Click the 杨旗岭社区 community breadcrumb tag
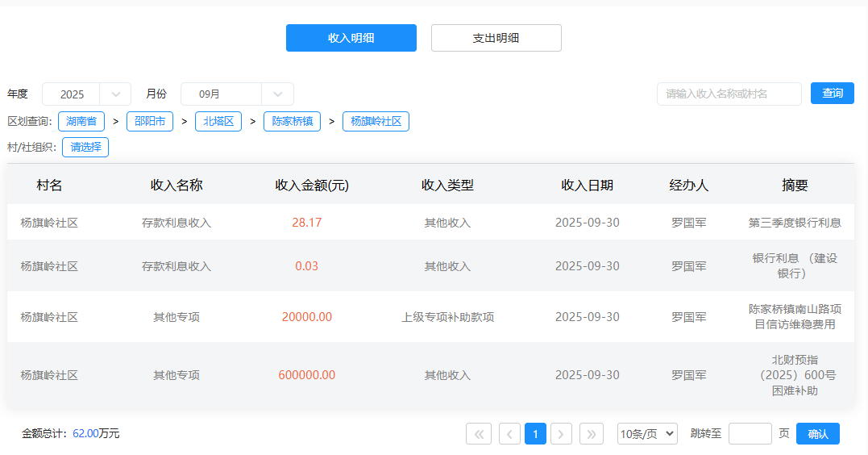Screen dimensions: 868x455 point(376,122)
